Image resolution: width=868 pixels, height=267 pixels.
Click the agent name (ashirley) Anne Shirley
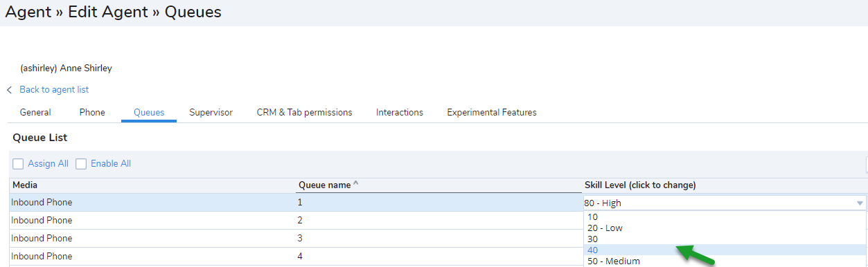66,68
